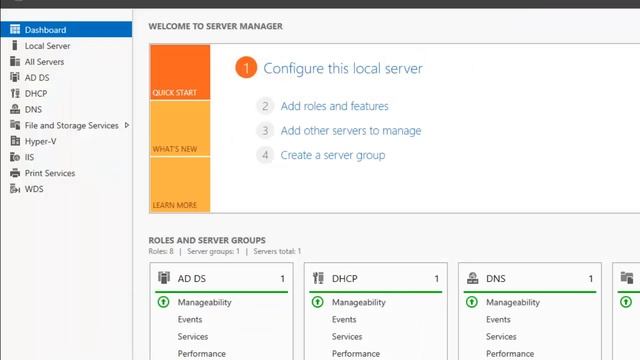Click the Print Services printer icon
This screenshot has height=360, width=640.
(x=15, y=173)
